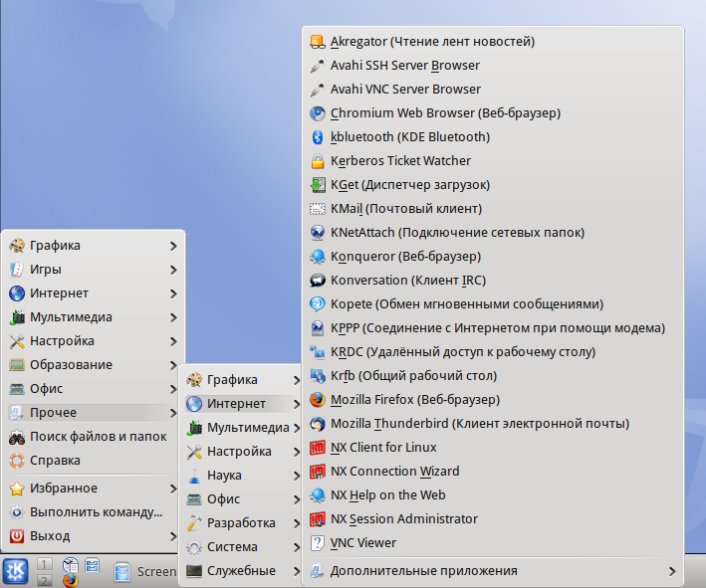Open Поиск файлов и папок
The height and width of the screenshot is (588, 706).
(94, 437)
